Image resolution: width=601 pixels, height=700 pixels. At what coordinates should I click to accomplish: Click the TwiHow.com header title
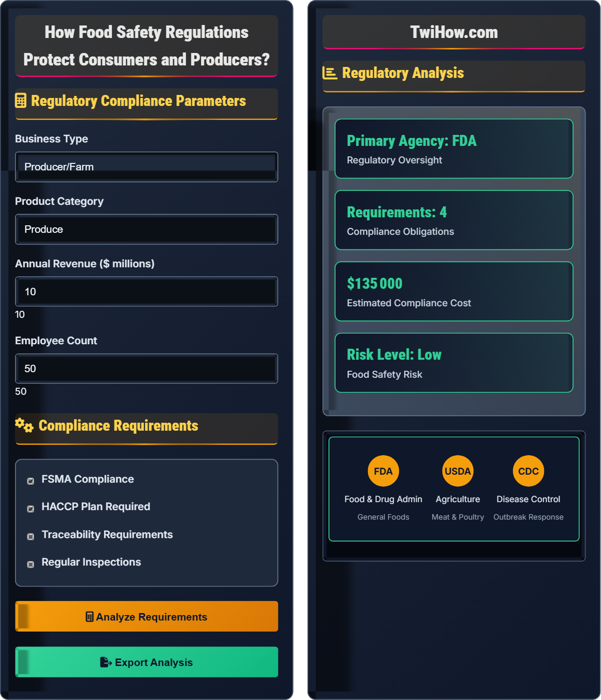454,32
